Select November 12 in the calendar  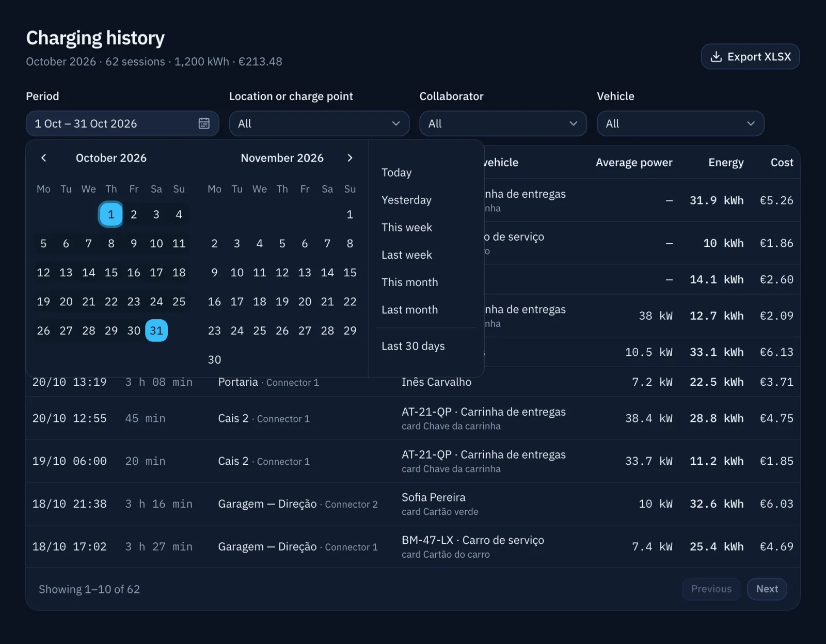click(282, 273)
